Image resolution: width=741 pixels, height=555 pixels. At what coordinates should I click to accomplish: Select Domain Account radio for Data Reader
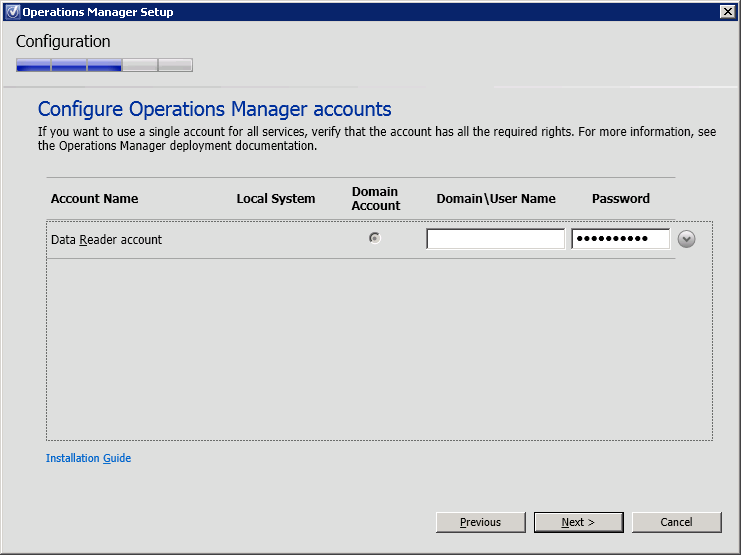[x=374, y=238]
